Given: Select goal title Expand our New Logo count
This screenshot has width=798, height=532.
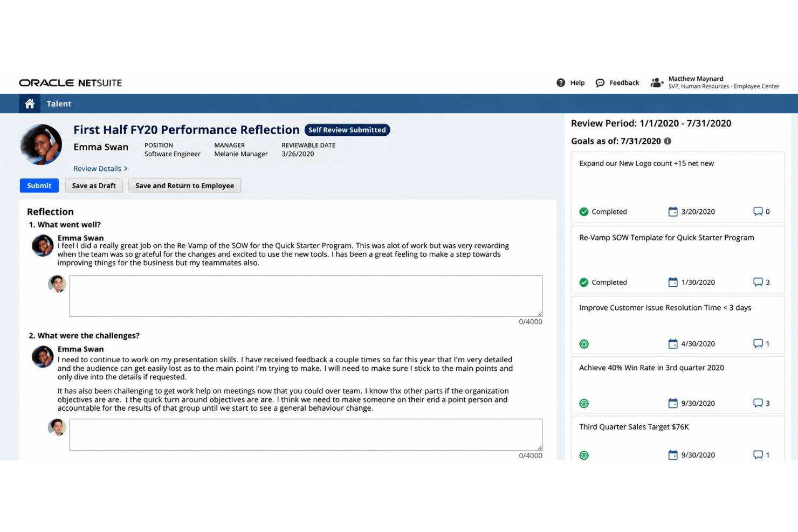Looking at the screenshot, I should tap(646, 163).
